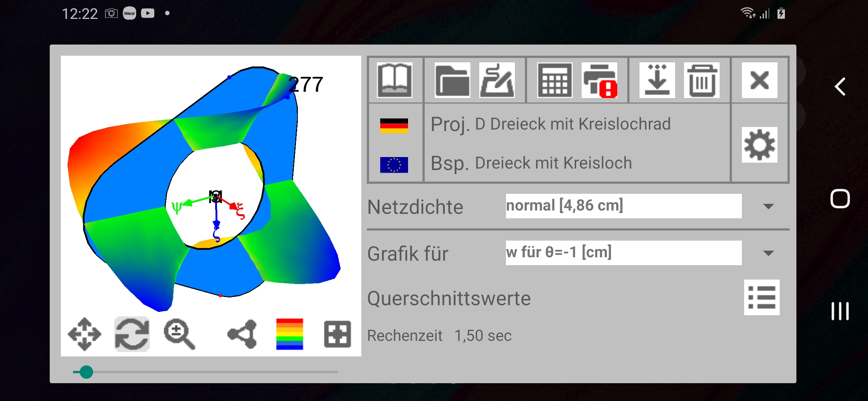The image size is (868, 401).
Task: Click the printer with warning icon
Action: click(599, 80)
